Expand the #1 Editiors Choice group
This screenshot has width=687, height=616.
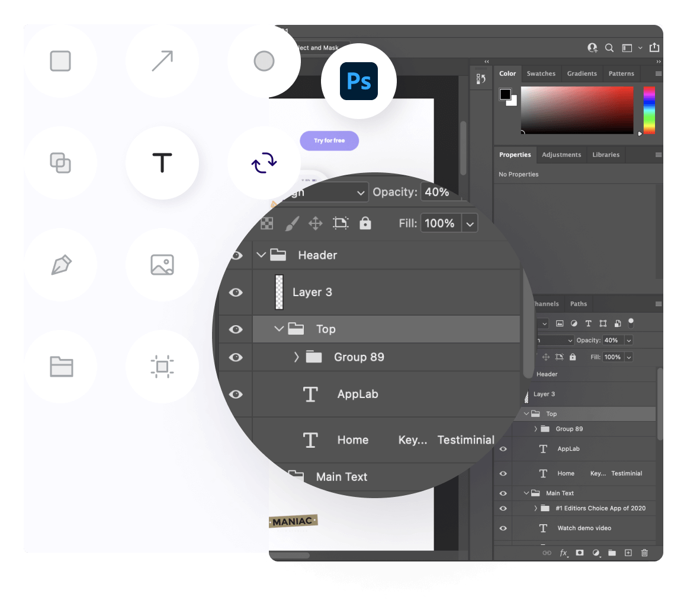point(535,508)
